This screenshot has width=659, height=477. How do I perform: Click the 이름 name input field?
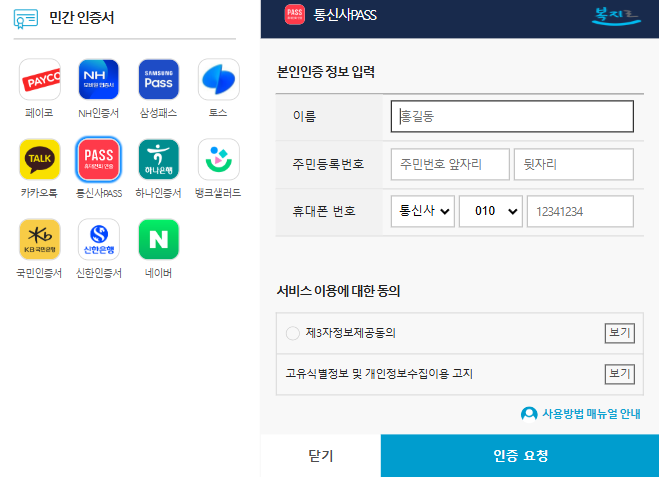click(x=512, y=116)
